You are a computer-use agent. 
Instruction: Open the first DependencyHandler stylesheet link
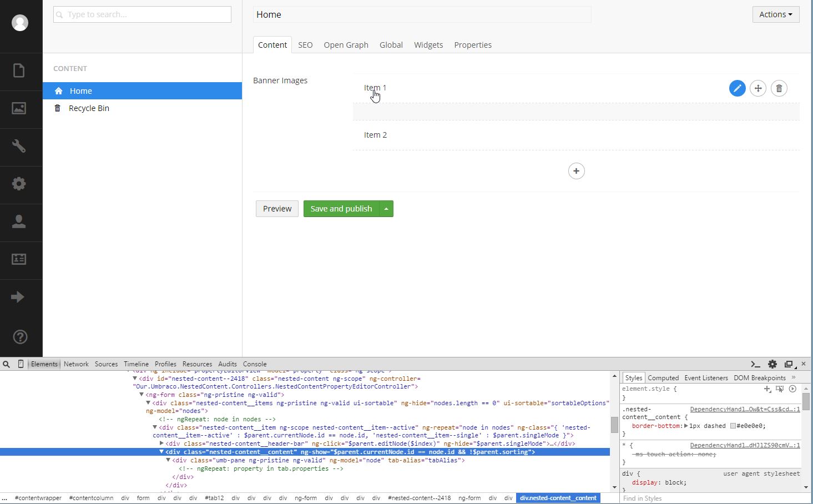pyautogui.click(x=745, y=409)
